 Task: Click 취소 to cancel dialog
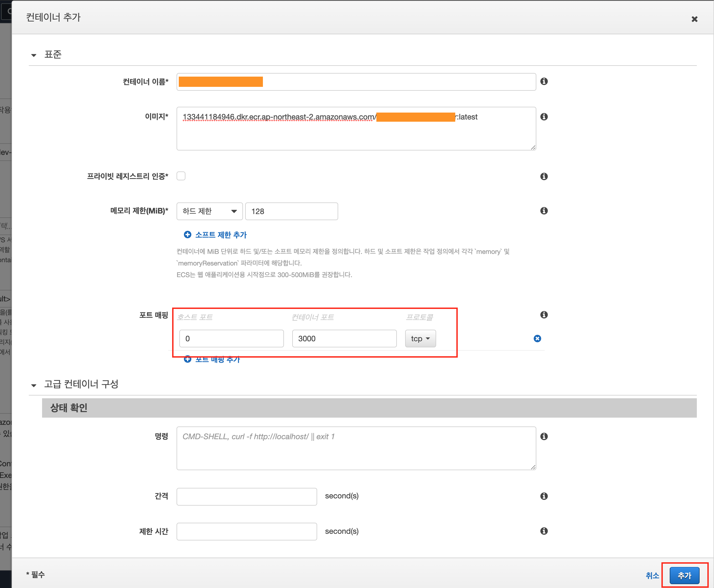652,576
